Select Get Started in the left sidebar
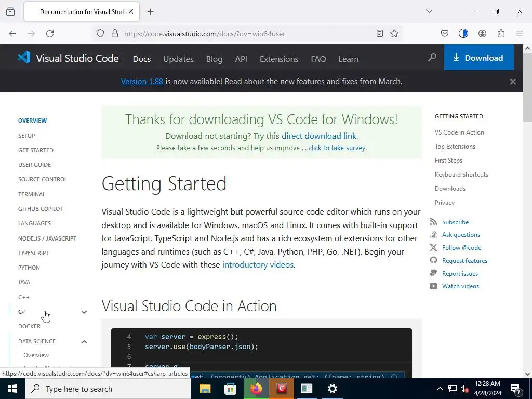This screenshot has height=399, width=532. click(x=36, y=150)
